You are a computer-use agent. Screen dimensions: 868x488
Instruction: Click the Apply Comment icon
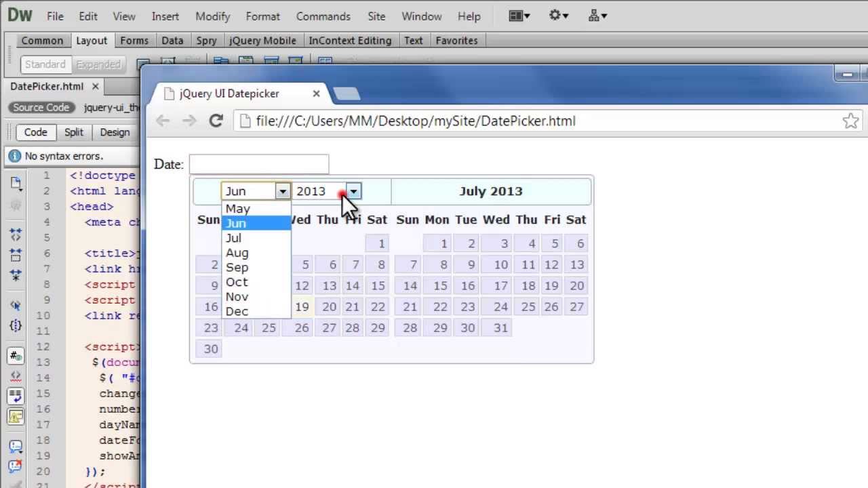pos(16,447)
